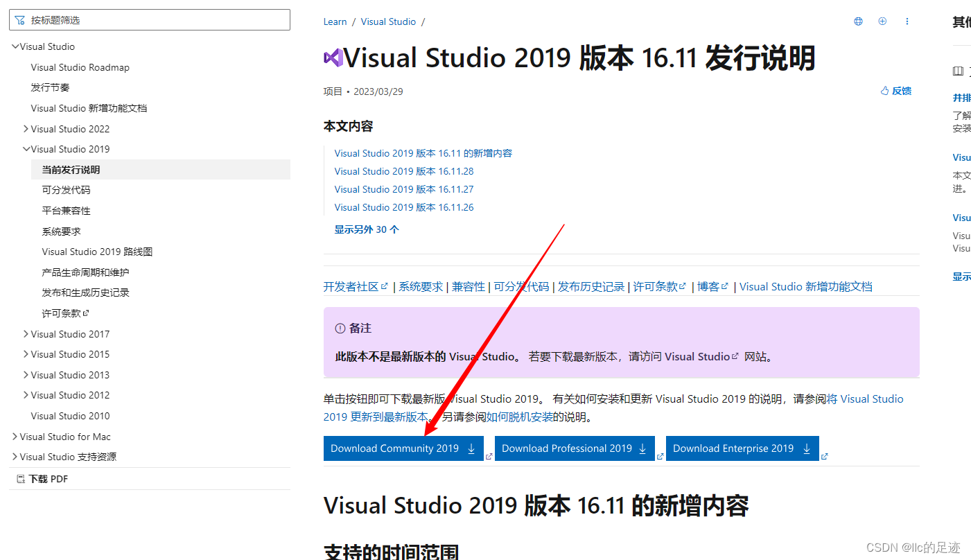Expand the Visual Studio 2013 node
The width and height of the screenshot is (971, 560).
click(x=26, y=375)
